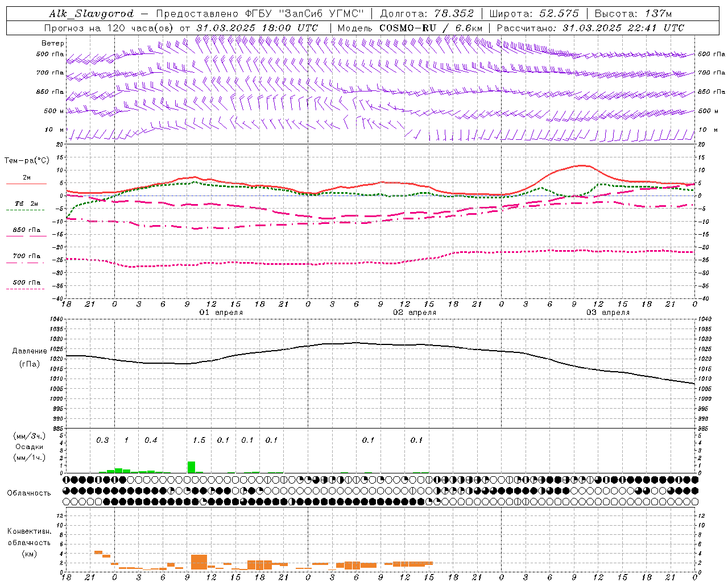Click the (мм/3ч.) precipitation unit label
The image size is (728, 582).
click(x=30, y=436)
